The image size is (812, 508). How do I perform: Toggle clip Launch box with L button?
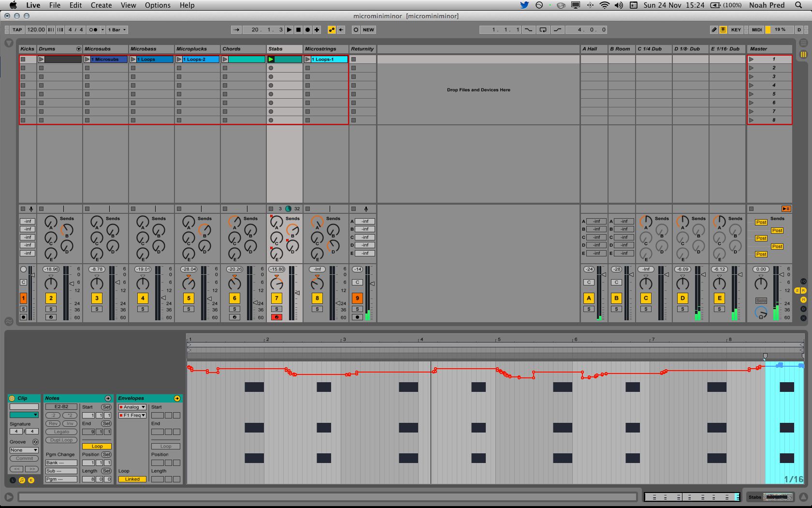coord(13,480)
